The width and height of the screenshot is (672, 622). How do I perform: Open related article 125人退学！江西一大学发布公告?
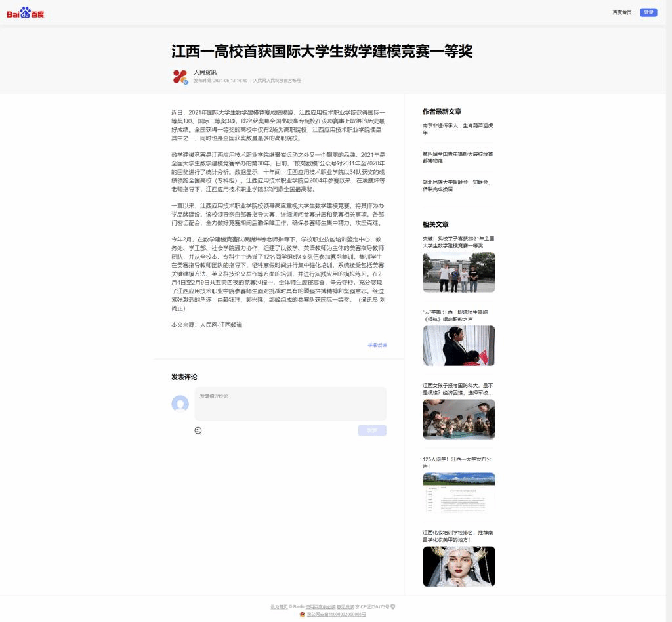coord(457,463)
